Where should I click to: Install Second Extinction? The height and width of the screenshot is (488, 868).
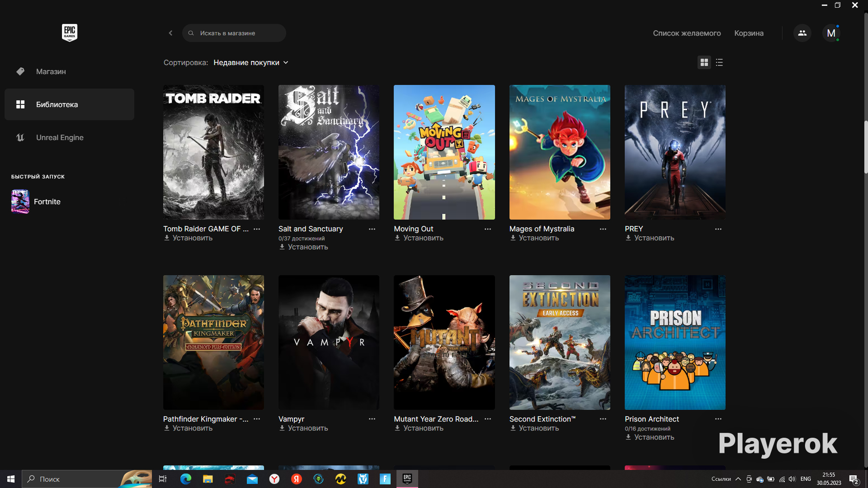point(535,428)
